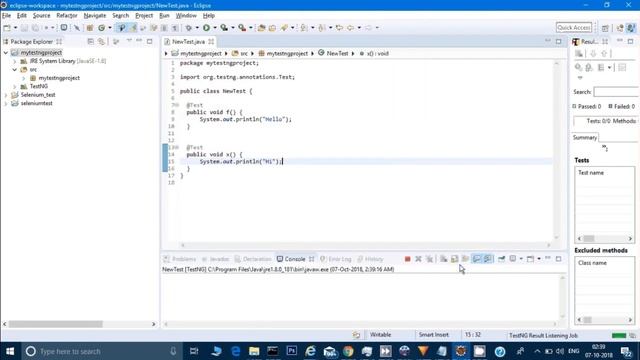Toggle Link with Editor in Package Explorer
Screen dimensions: 640x360
pyautogui.click(x=101, y=42)
